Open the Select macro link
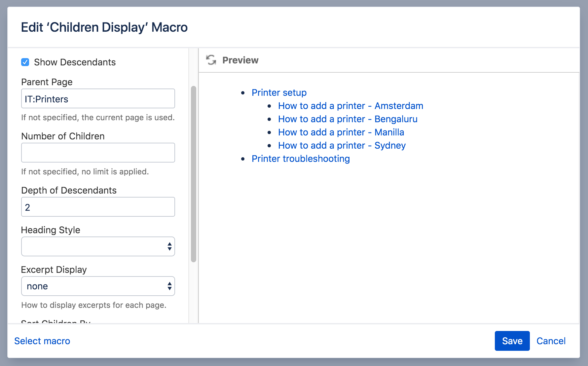Screen dimensions: 588x366 click(42, 341)
